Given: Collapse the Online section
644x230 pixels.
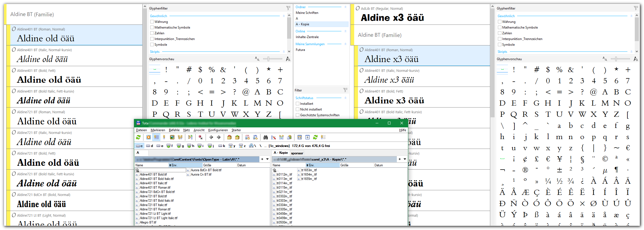Looking at the screenshot, I should (x=345, y=31).
